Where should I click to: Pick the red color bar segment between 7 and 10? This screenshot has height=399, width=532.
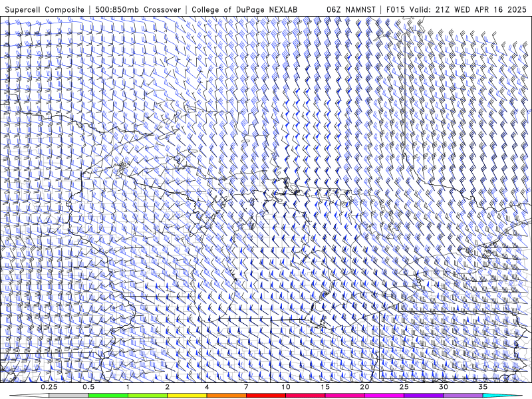pyautogui.click(x=266, y=396)
